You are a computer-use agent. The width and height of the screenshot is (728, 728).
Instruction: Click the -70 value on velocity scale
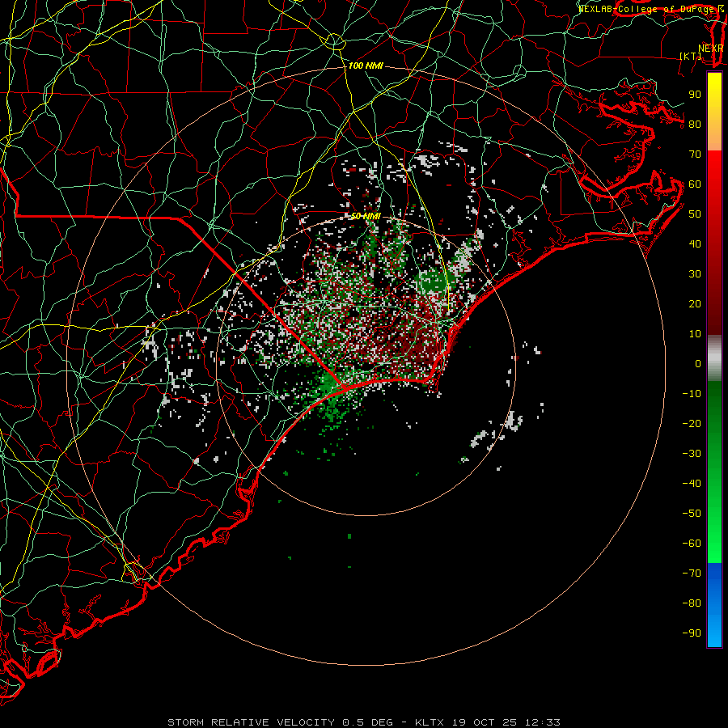(x=692, y=574)
